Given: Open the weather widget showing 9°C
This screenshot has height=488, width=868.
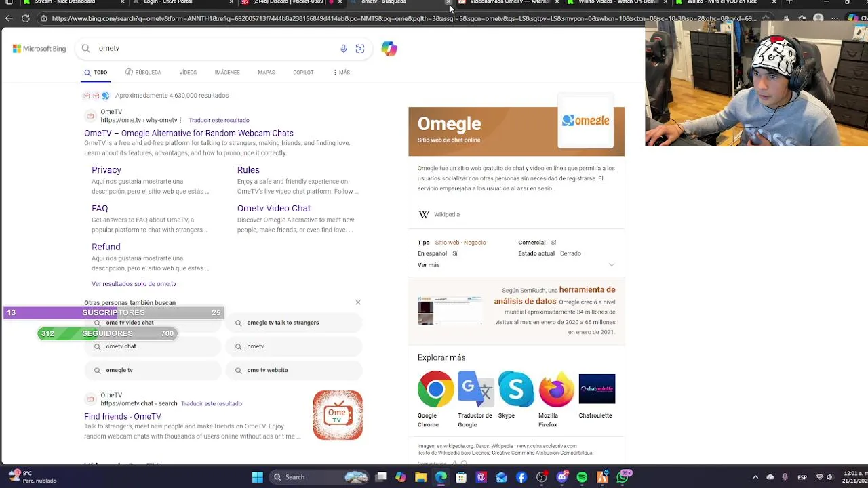Looking at the screenshot, I should 32,476.
